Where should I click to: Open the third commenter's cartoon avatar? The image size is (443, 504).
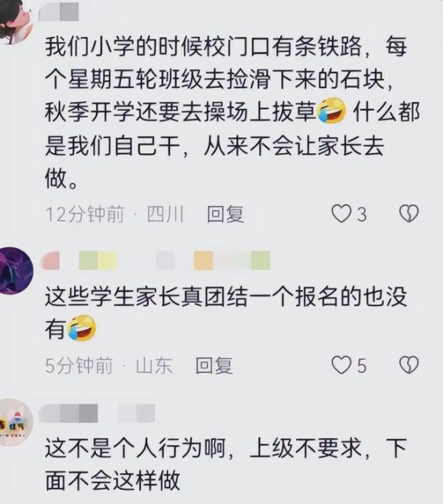pyautogui.click(x=16, y=422)
